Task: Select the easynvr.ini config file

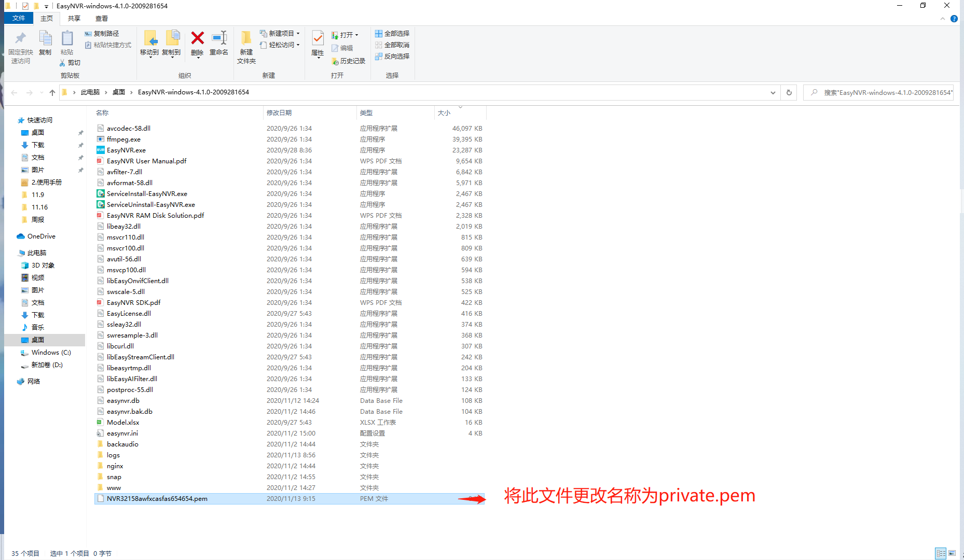Action: (122, 433)
